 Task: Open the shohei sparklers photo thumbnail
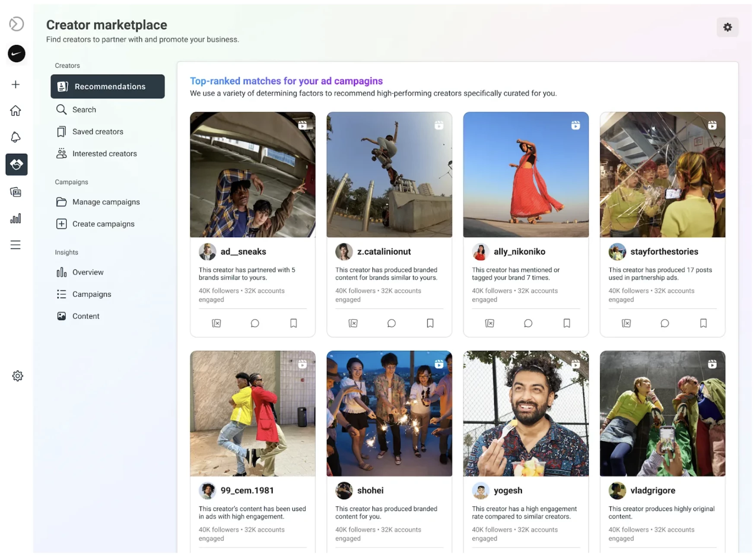tap(389, 414)
